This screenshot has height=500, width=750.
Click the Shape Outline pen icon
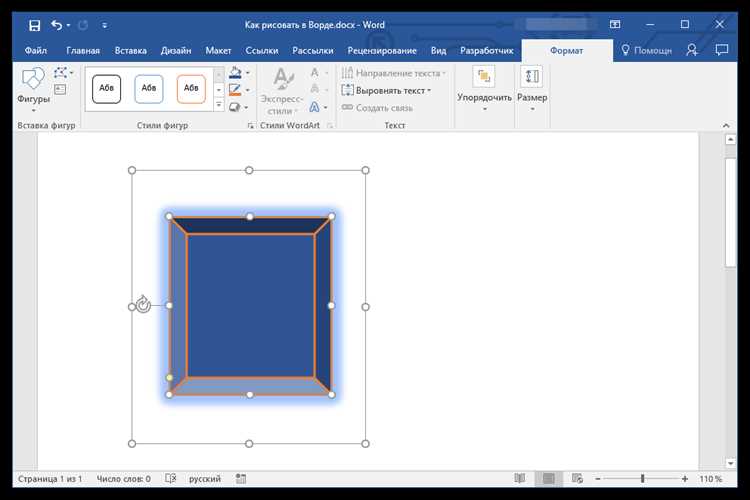235,89
